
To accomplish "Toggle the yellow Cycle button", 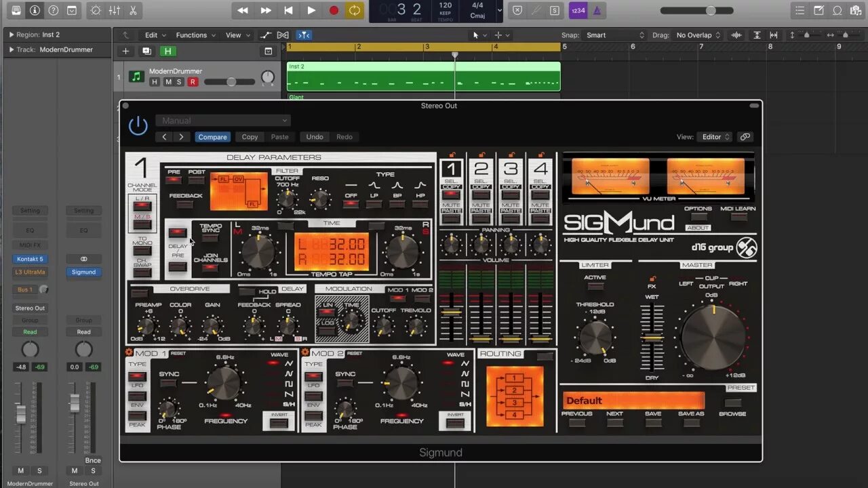I will click(354, 10).
